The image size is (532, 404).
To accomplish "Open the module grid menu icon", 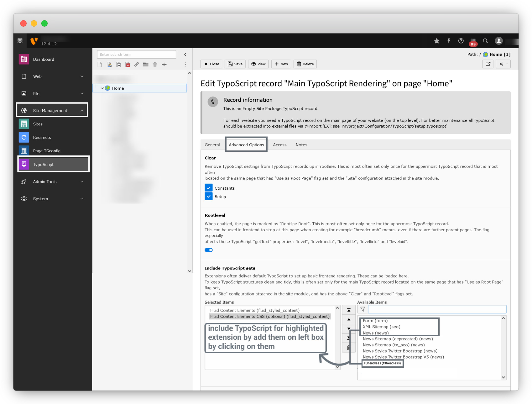I will (x=20, y=41).
